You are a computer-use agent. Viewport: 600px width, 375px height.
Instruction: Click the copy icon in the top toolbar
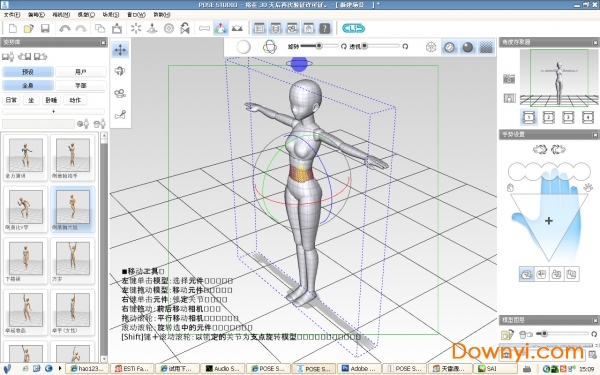pos(100,28)
